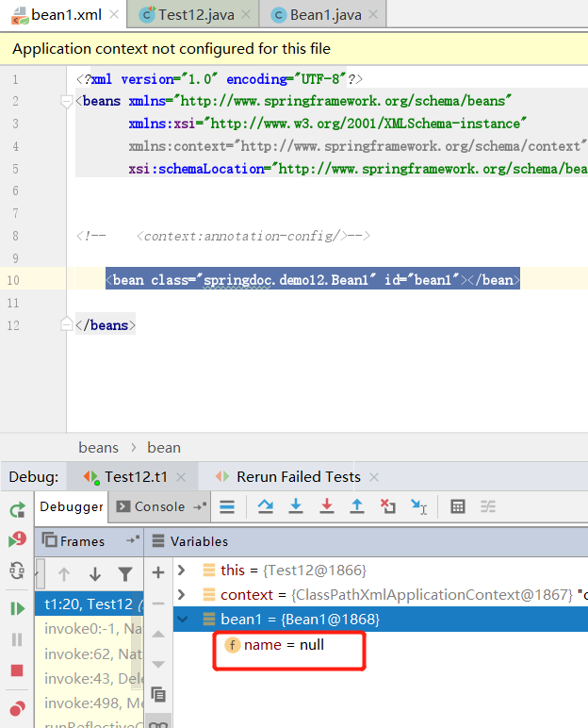
Task: Select the 'invoke:43' stack frame
Action: (89, 678)
